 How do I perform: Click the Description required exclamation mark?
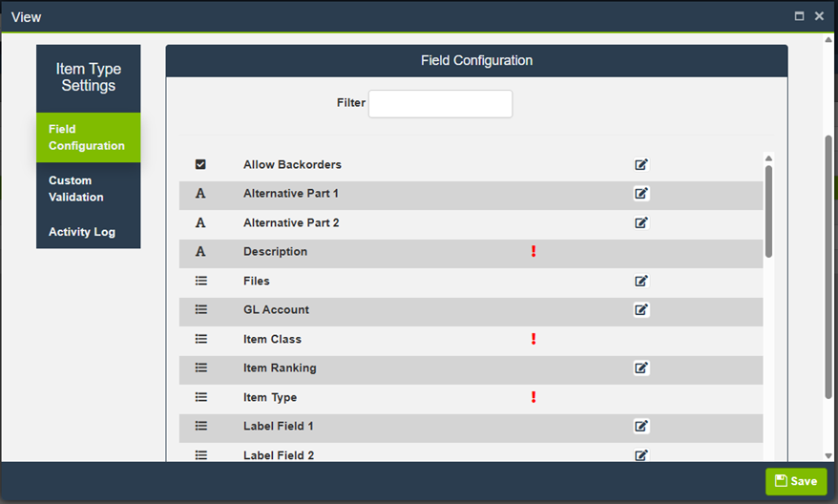[534, 252]
